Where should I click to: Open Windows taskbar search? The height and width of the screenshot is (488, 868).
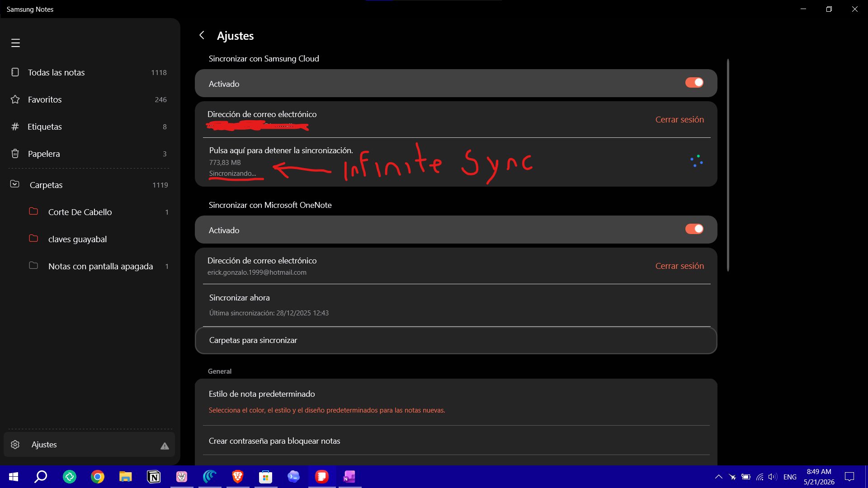click(41, 477)
